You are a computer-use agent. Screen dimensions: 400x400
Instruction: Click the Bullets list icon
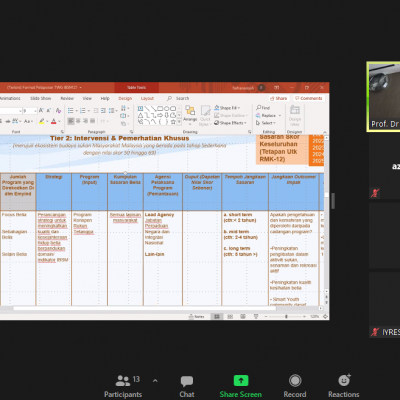pos(71,110)
